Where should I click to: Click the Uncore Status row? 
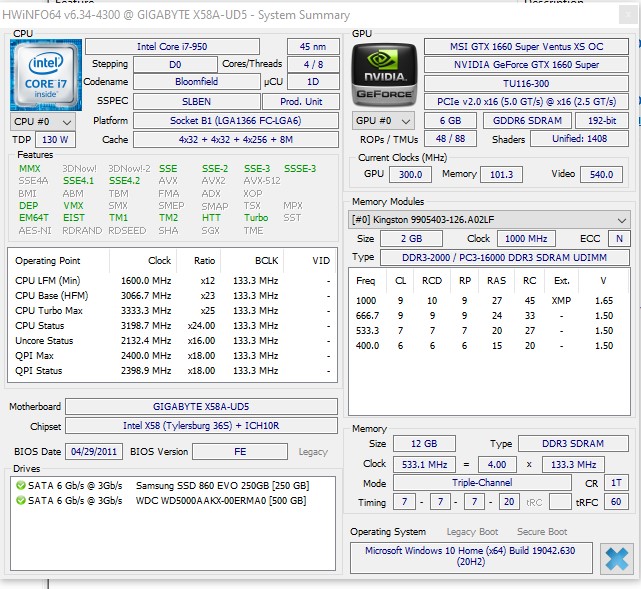tap(170, 340)
